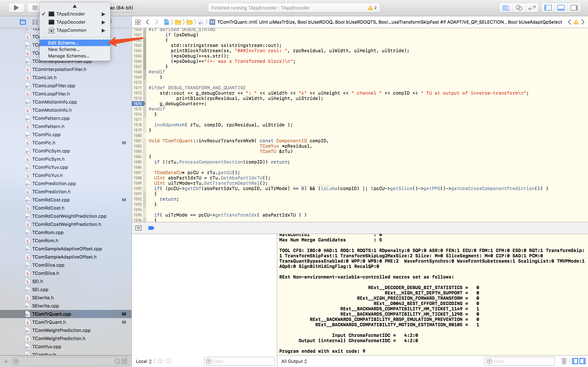Toggle the Navigator panel visibility
Image resolution: width=588 pixels, height=367 pixels.
tap(548, 8)
